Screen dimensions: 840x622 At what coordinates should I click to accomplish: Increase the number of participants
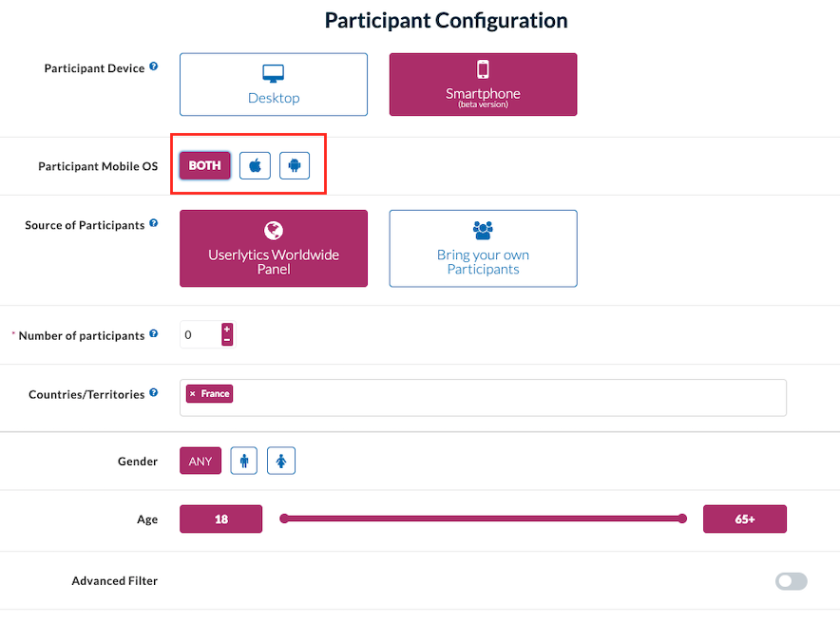point(227,329)
